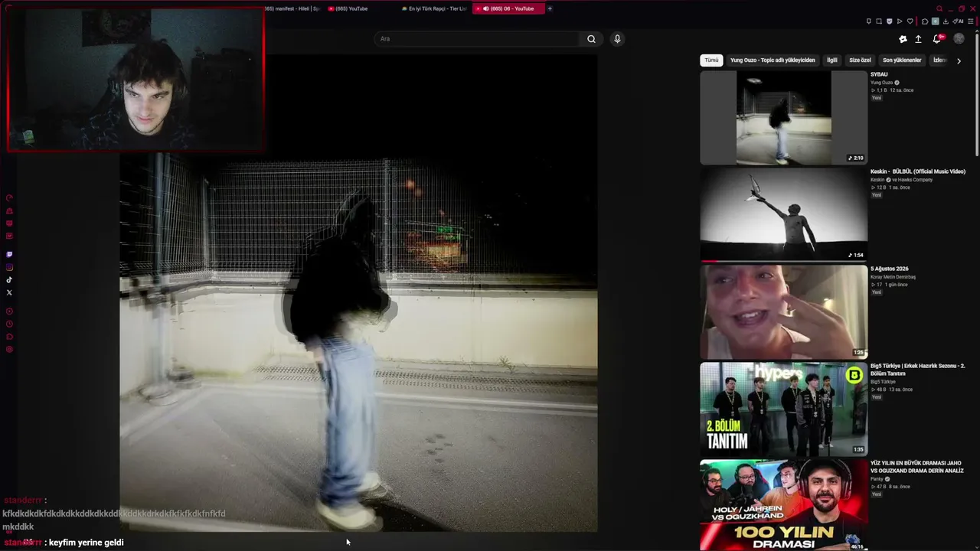Click Big5 Türkiye Erkek Hazırlık Sezonu title
The width and height of the screenshot is (980, 551).
(918, 370)
